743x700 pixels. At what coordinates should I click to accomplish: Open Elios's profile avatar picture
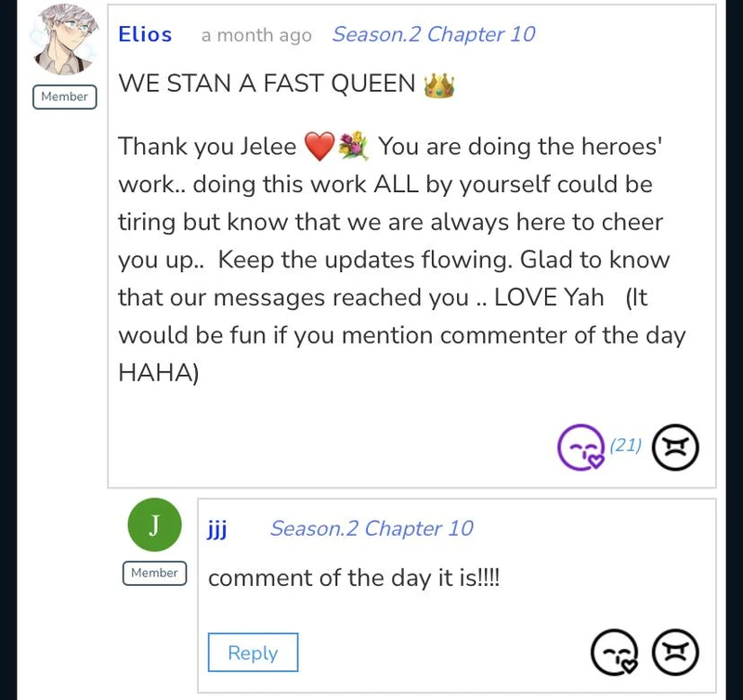pyautogui.click(x=65, y=40)
